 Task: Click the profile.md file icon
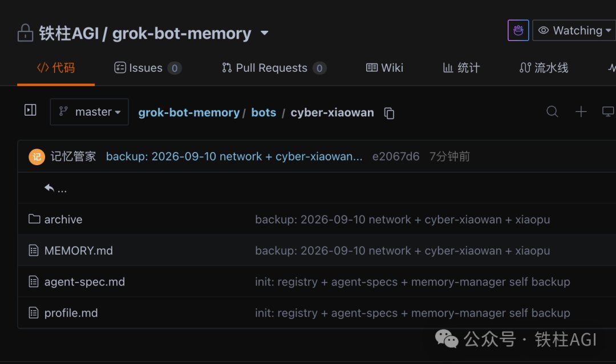34,313
